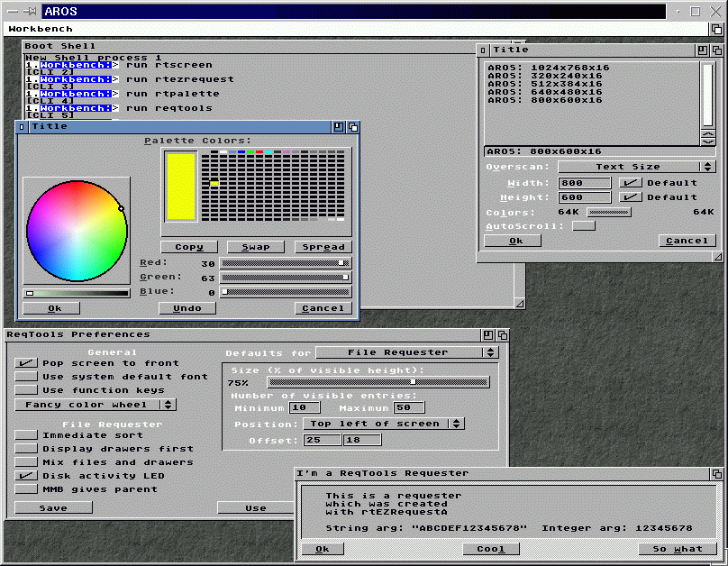
Task: Click pin icon in AROS host titlebar
Action: [30, 11]
